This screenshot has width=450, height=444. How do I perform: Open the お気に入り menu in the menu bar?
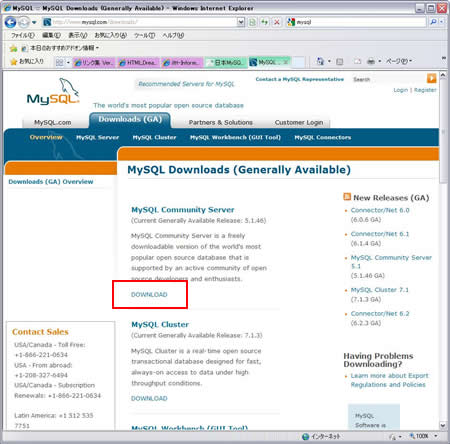tap(110, 35)
